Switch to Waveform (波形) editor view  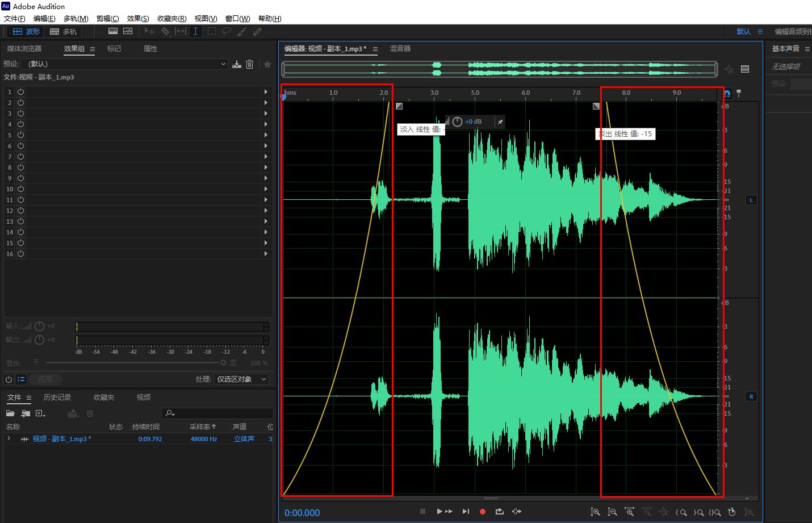pyautogui.click(x=26, y=32)
